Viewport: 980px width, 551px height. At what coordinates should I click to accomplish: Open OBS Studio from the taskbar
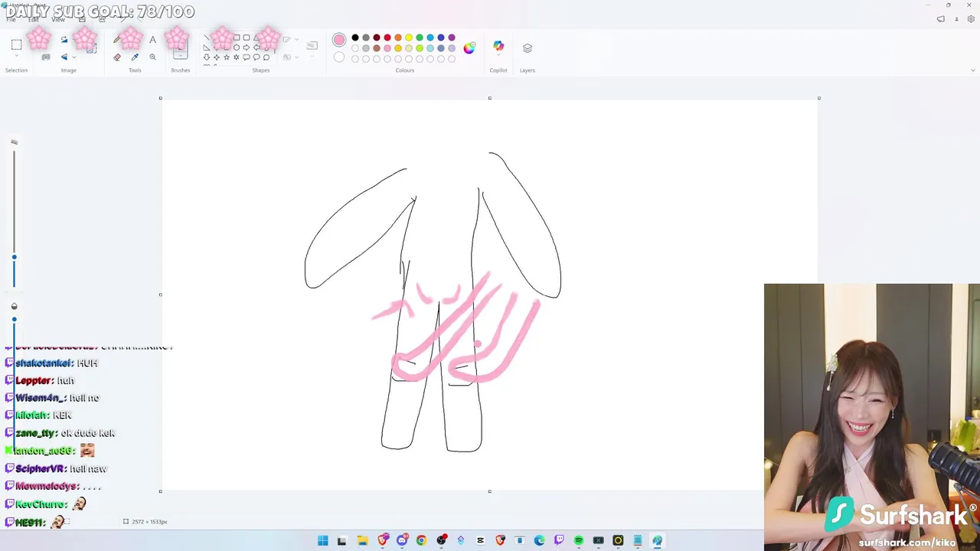(441, 540)
